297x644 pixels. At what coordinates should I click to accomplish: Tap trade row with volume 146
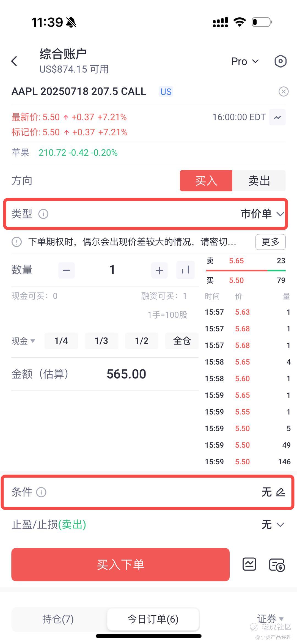point(248,462)
